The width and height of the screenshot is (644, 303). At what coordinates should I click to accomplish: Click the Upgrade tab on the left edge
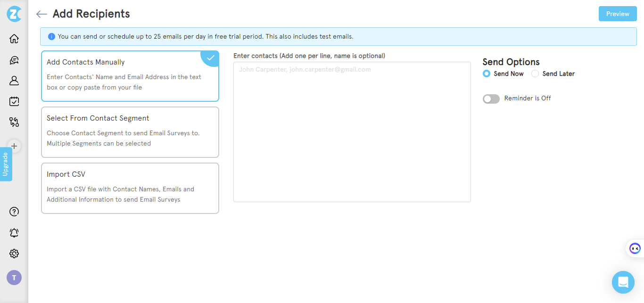[6, 164]
